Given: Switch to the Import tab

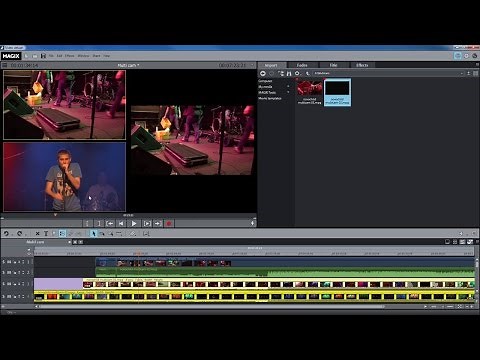Looking at the screenshot, I should point(271,65).
